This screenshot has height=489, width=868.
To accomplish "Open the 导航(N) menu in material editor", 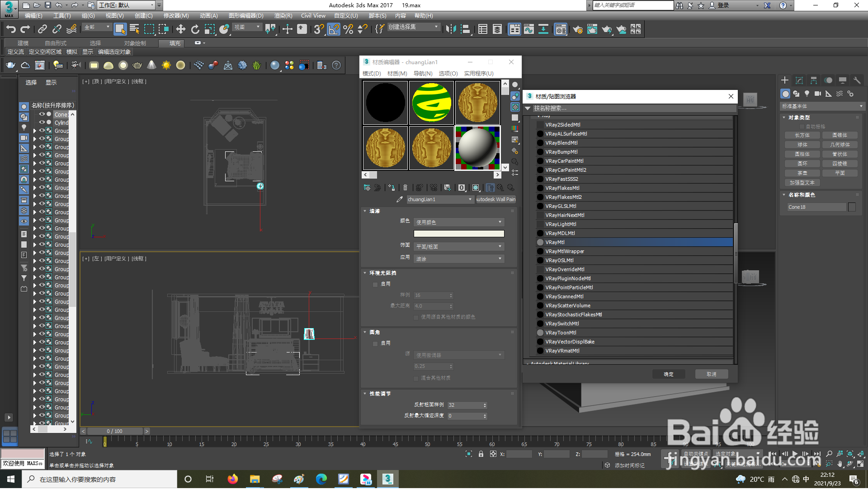I will 423,74.
